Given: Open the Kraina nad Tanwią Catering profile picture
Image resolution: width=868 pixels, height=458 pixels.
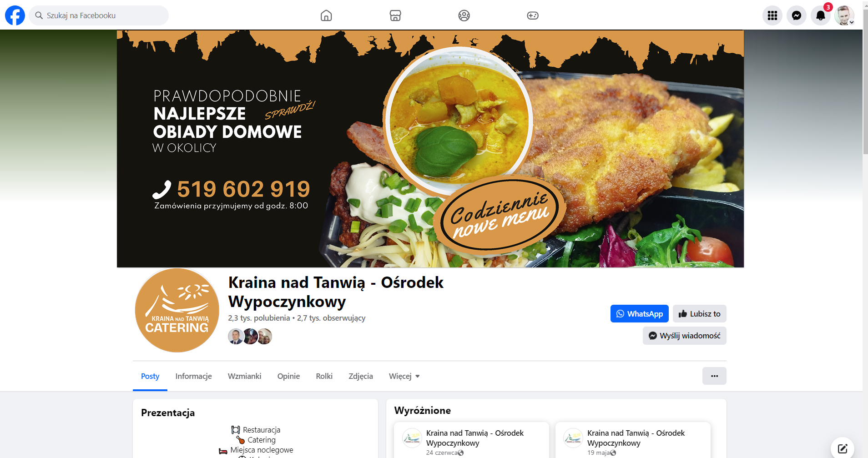Looking at the screenshot, I should tap(177, 310).
